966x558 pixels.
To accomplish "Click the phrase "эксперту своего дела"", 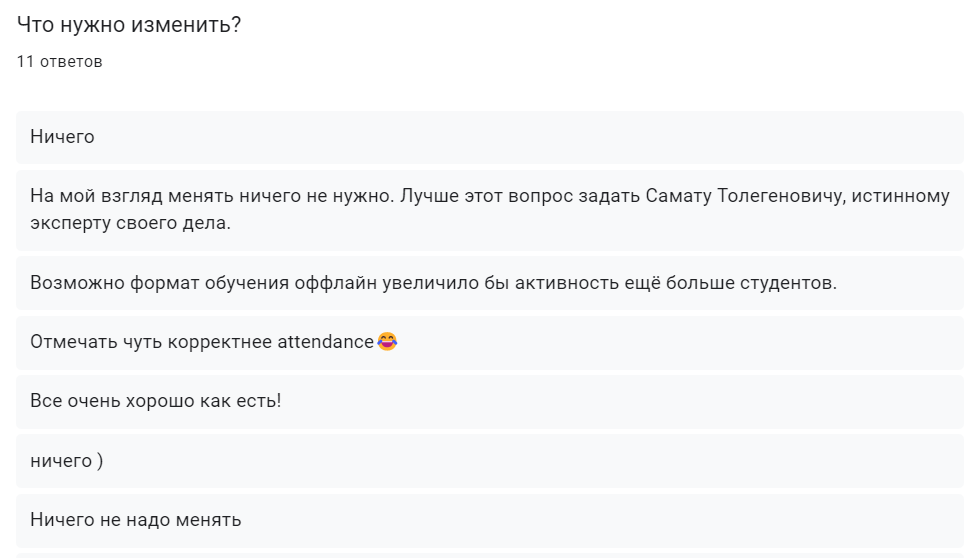I will click(129, 223).
